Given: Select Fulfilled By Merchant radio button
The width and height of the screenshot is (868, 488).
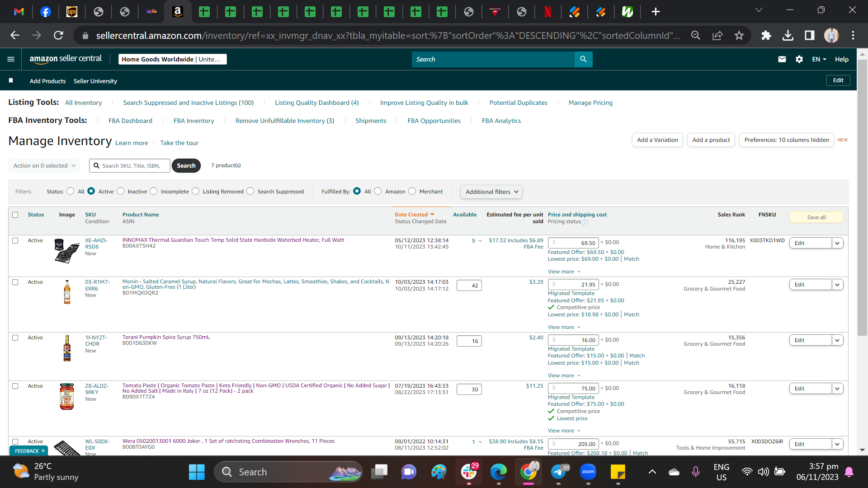Looking at the screenshot, I should click(412, 191).
